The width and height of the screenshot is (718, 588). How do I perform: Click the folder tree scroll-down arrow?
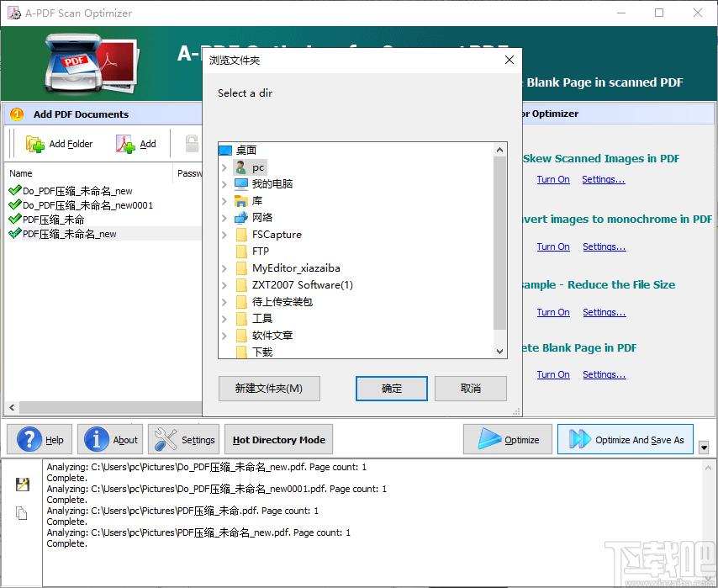(499, 352)
